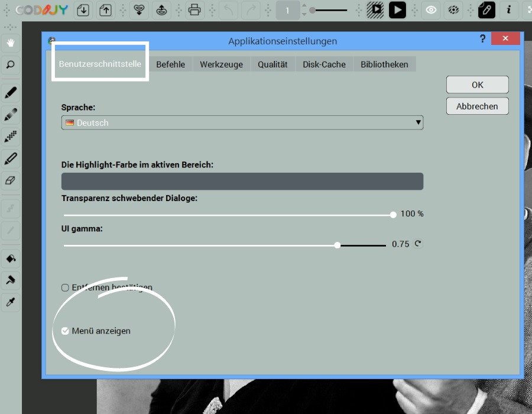Click the dark Highlight-Farbe color bar
This screenshot has width=532, height=414.
[x=242, y=181]
